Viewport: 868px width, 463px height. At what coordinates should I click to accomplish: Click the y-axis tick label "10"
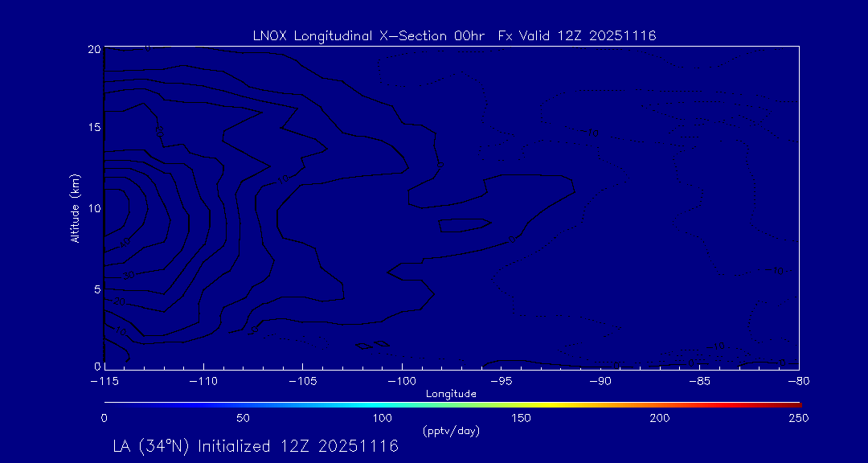point(93,208)
